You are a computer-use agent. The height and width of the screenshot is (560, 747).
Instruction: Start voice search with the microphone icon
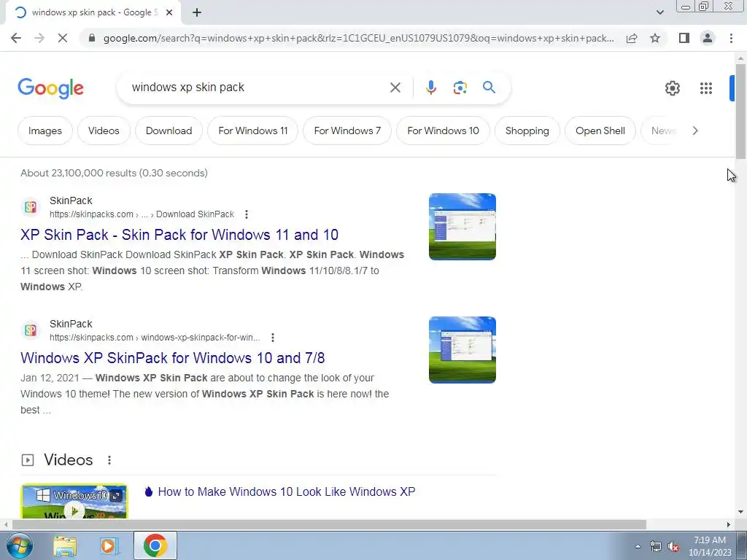pos(430,87)
